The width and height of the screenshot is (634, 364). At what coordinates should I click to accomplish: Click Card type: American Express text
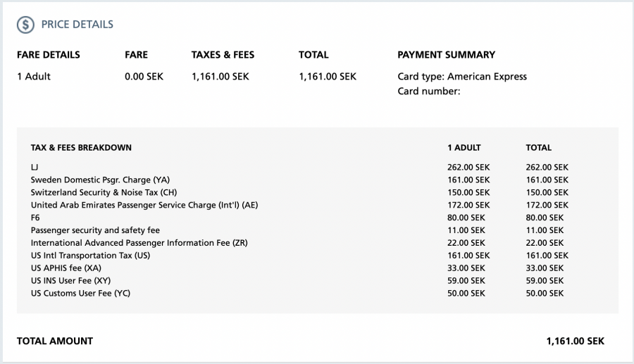[x=462, y=76]
